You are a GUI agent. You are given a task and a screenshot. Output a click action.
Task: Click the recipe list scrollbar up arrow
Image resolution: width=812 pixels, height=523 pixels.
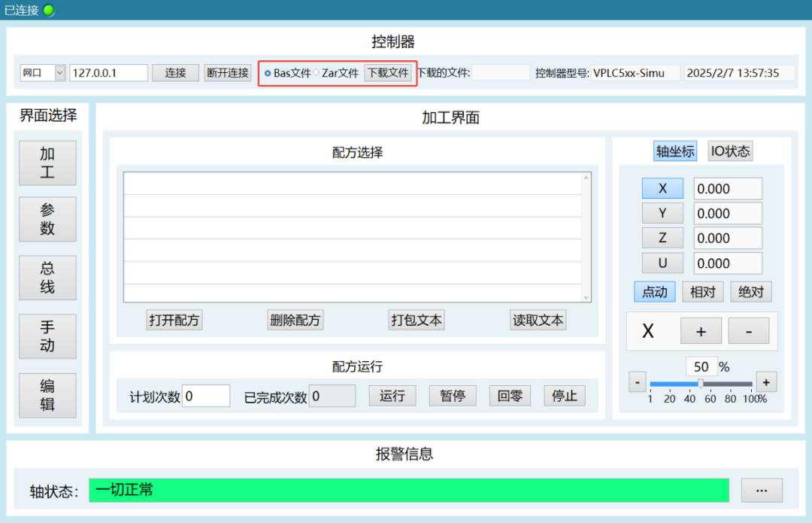(586, 178)
